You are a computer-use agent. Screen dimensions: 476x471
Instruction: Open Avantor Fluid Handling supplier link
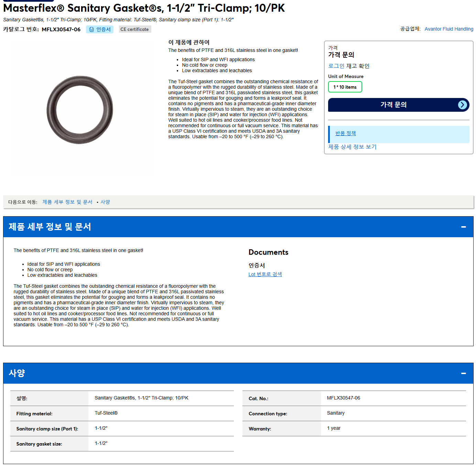click(x=449, y=29)
